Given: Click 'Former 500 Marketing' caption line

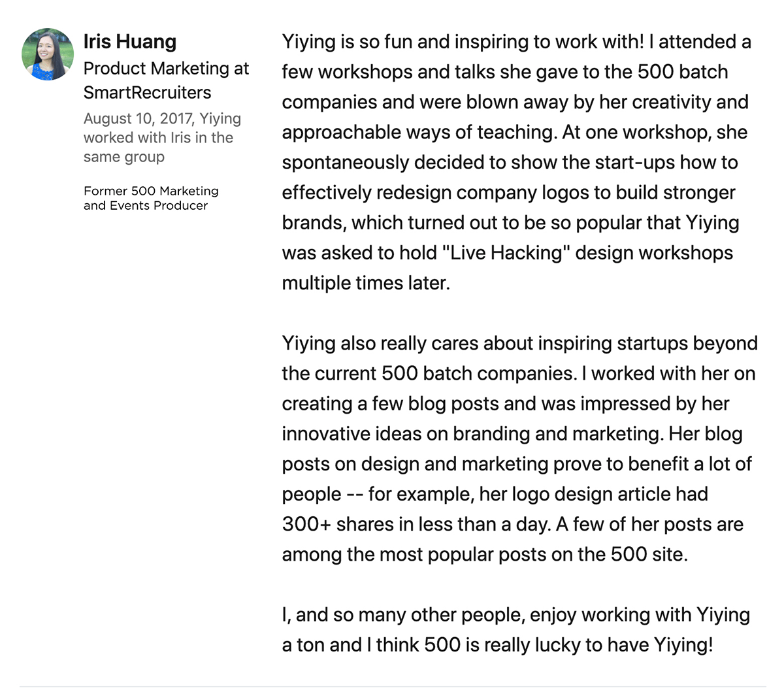Looking at the screenshot, I should click(x=151, y=191).
